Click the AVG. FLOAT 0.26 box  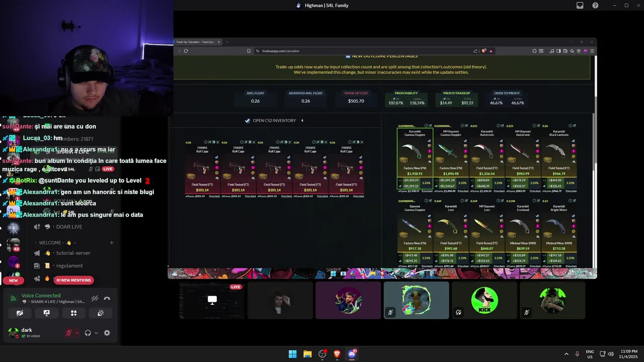[x=256, y=98]
